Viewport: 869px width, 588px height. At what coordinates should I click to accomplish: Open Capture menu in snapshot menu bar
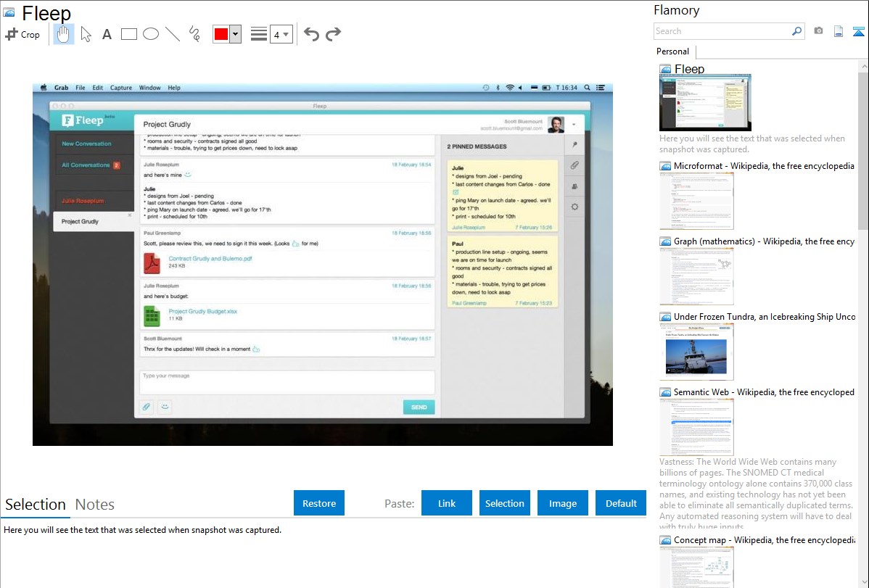click(x=121, y=88)
